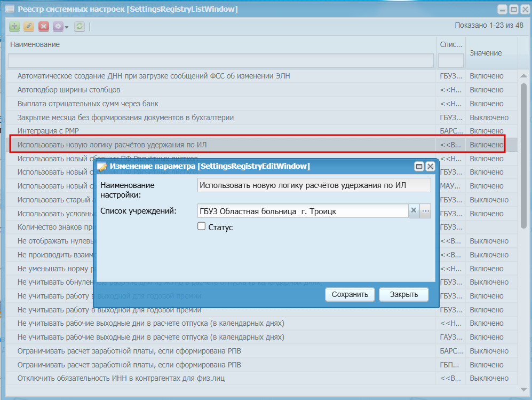Image resolution: width=532 pixels, height=400 pixels.
Task: Click the Спис... column header
Action: (451, 44)
